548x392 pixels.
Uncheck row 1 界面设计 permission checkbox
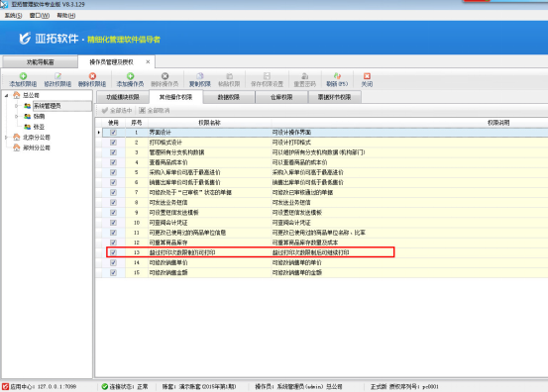[x=113, y=133]
